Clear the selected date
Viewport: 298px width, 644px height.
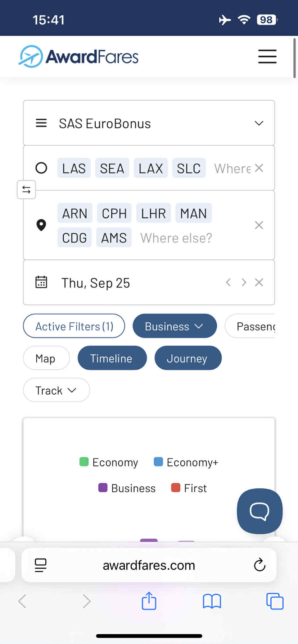tap(259, 282)
